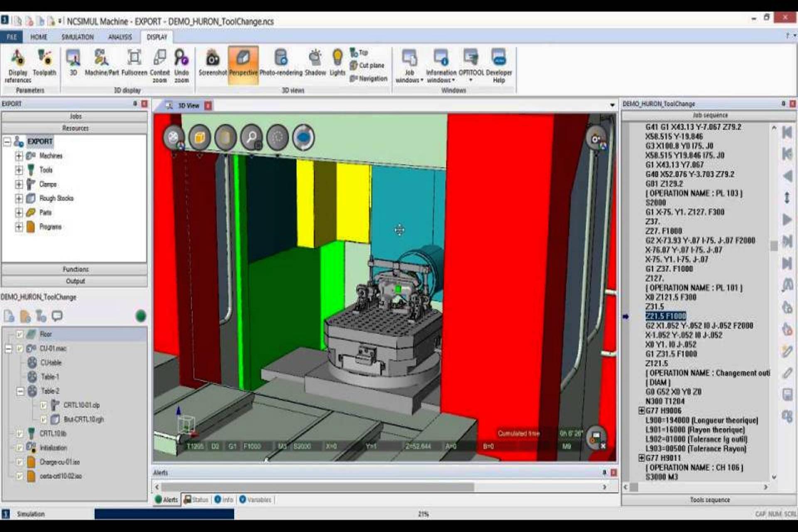Screen dimensions: 798x532
Task: Click the play forward simulation icon
Action: point(787,219)
